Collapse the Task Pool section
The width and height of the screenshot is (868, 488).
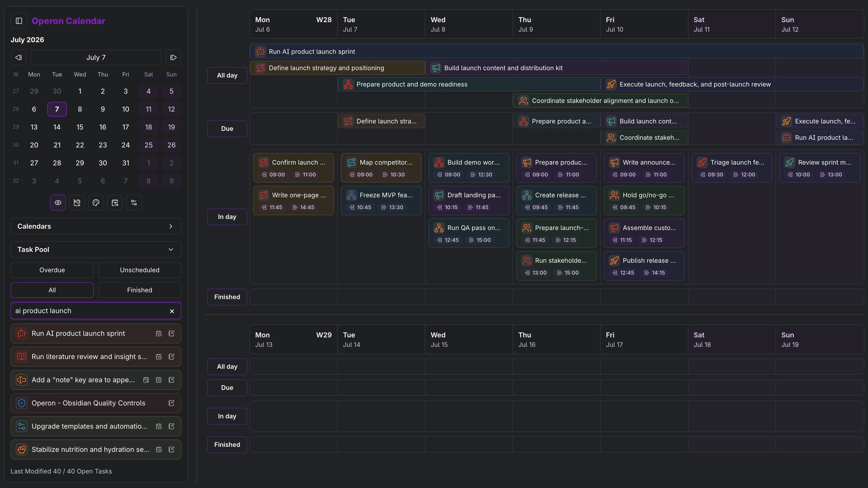[x=96, y=249]
